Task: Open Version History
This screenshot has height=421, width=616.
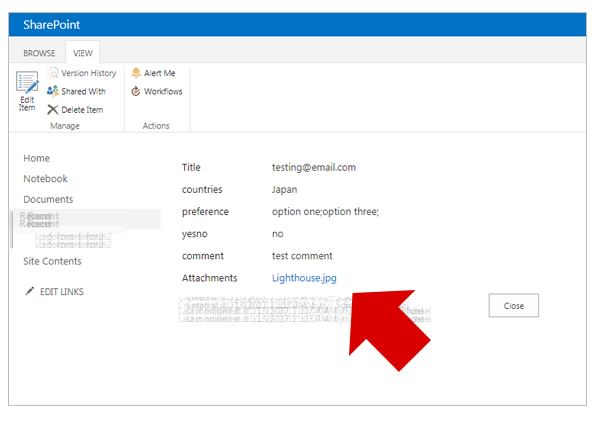Action: tap(82, 73)
